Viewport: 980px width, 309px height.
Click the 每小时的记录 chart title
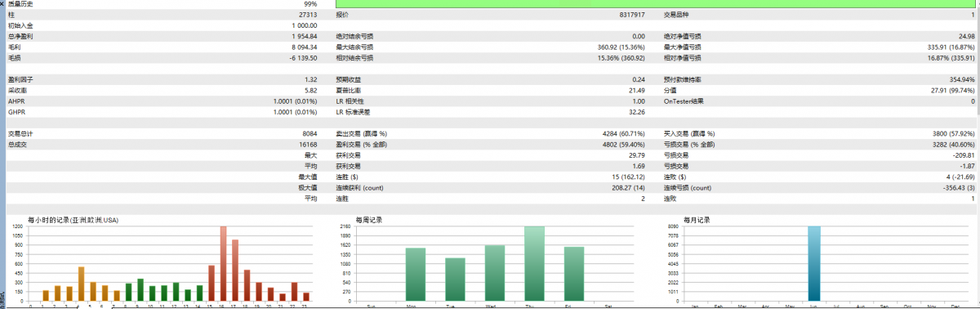73,220
